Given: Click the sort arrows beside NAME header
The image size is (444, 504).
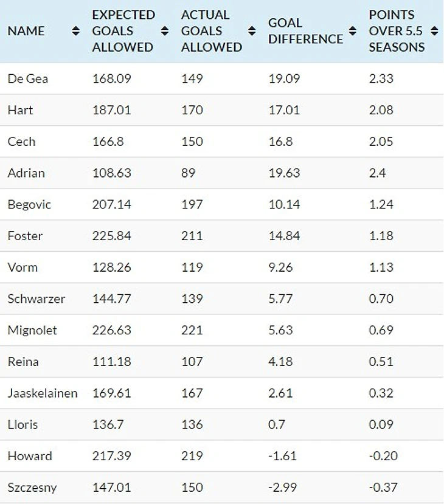Looking at the screenshot, I should tap(75, 31).
